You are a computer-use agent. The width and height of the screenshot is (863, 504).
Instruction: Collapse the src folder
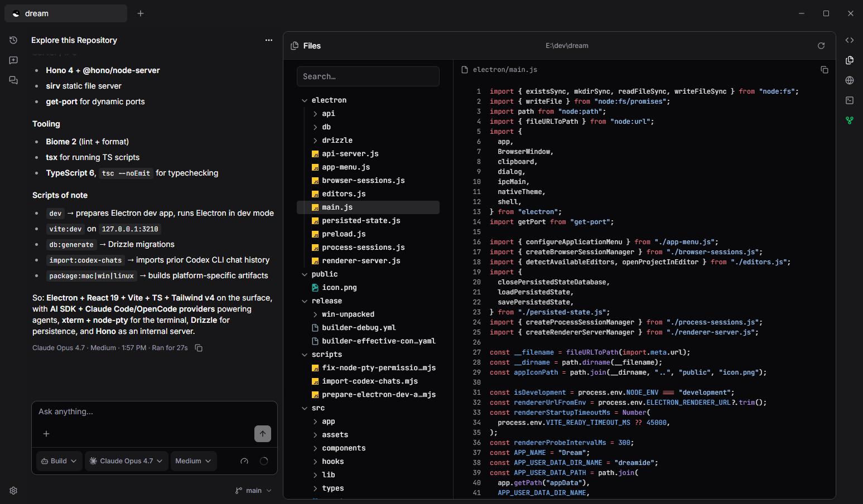click(x=368, y=408)
